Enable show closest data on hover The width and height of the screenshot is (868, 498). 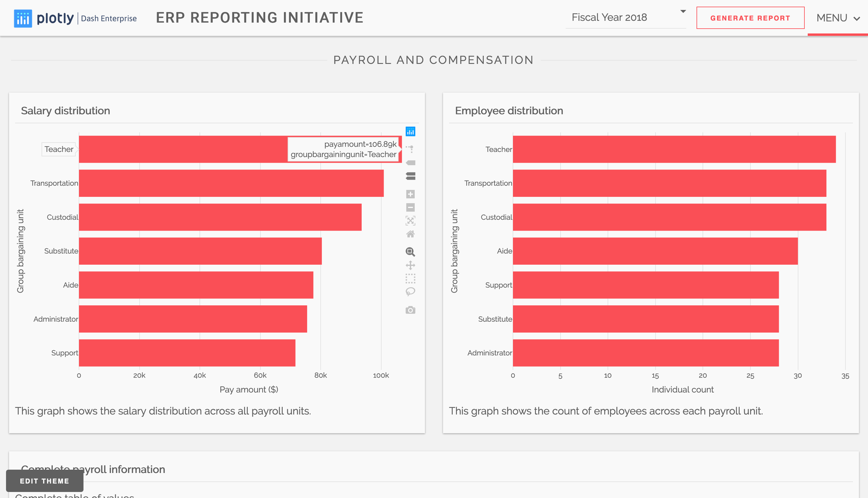coord(410,163)
